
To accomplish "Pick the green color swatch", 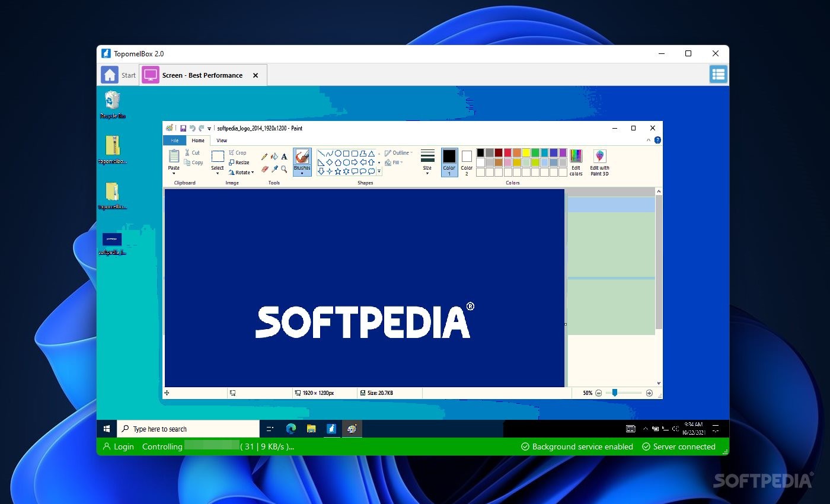I will (x=535, y=153).
